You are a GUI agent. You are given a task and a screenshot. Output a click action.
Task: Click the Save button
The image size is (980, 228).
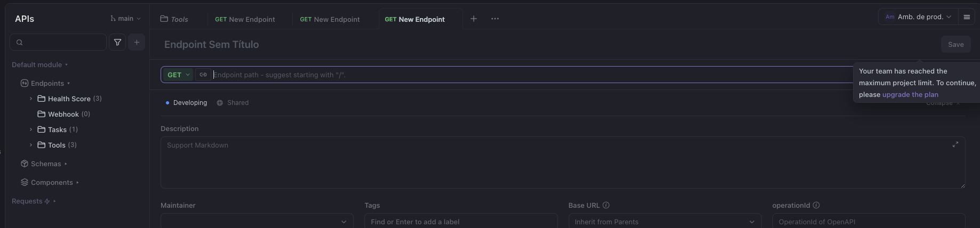tap(955, 45)
